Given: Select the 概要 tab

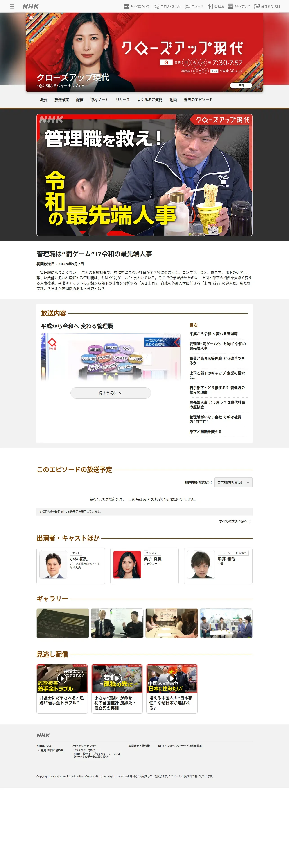Looking at the screenshot, I should [x=44, y=100].
